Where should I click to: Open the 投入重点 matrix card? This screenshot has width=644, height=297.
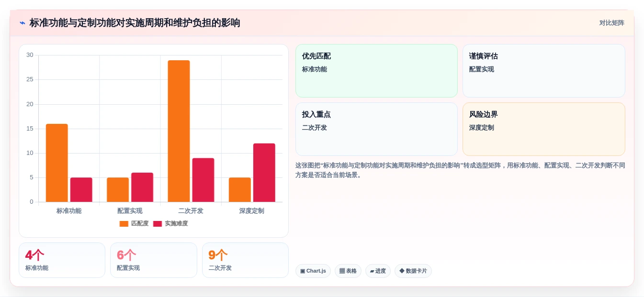tap(376, 129)
